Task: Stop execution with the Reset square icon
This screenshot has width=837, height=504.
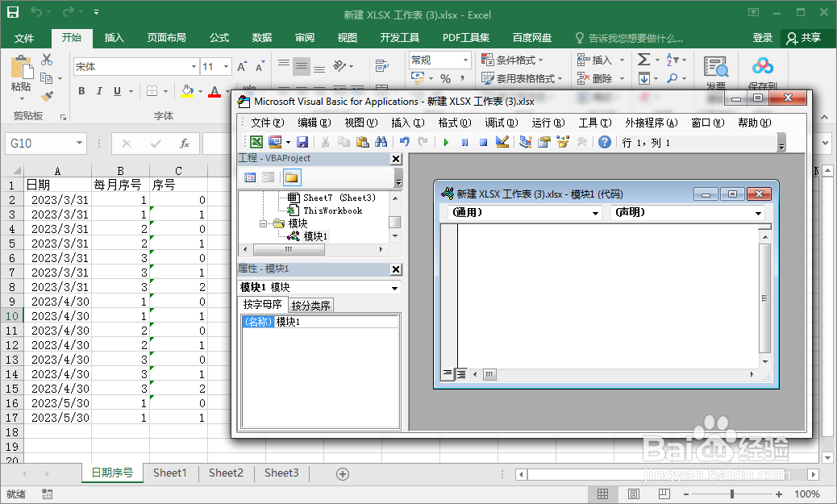Action: (483, 143)
